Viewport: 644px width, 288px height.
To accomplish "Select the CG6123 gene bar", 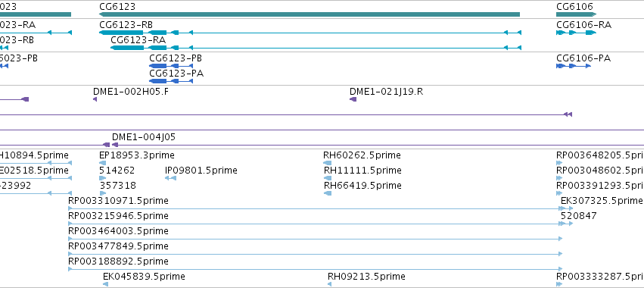I will 310,14.
